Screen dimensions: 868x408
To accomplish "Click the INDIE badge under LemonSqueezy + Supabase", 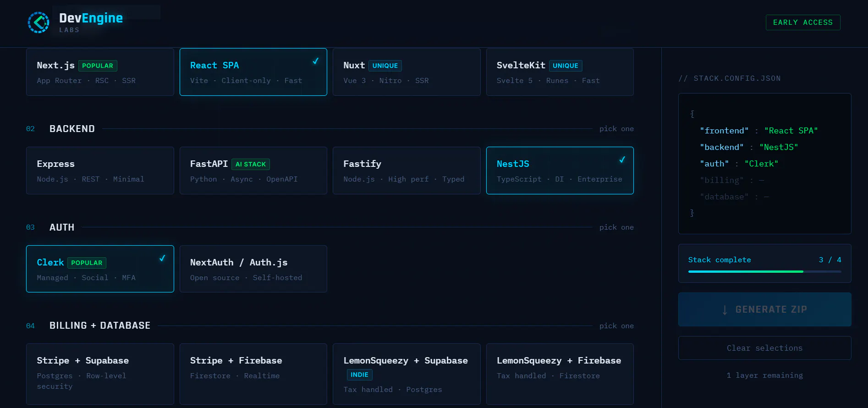I will point(359,375).
